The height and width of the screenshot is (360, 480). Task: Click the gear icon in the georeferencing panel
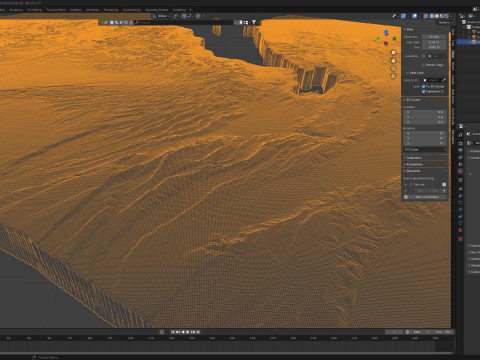click(444, 184)
